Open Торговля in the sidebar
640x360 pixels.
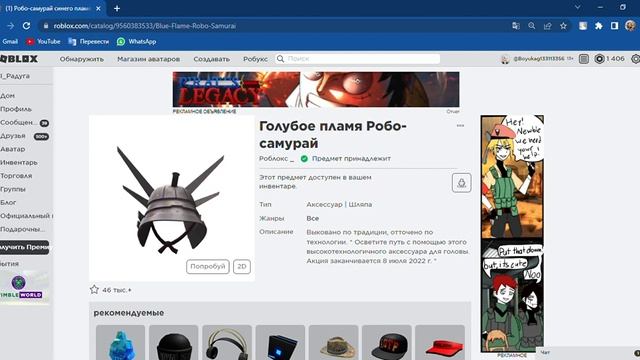tap(16, 176)
